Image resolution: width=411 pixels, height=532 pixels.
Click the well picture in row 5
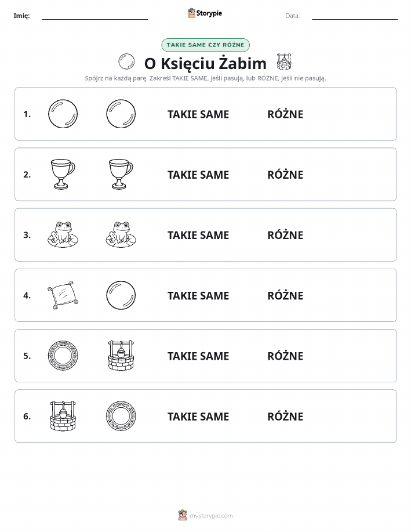point(121,356)
